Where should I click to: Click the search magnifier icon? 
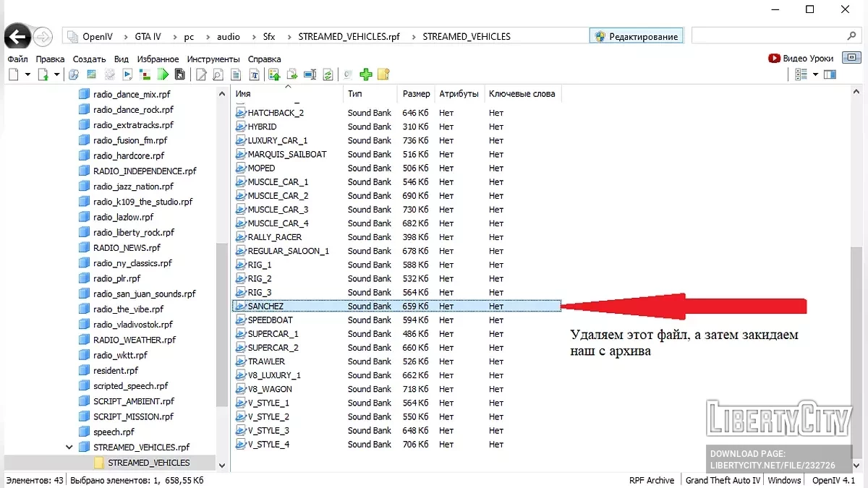click(851, 36)
